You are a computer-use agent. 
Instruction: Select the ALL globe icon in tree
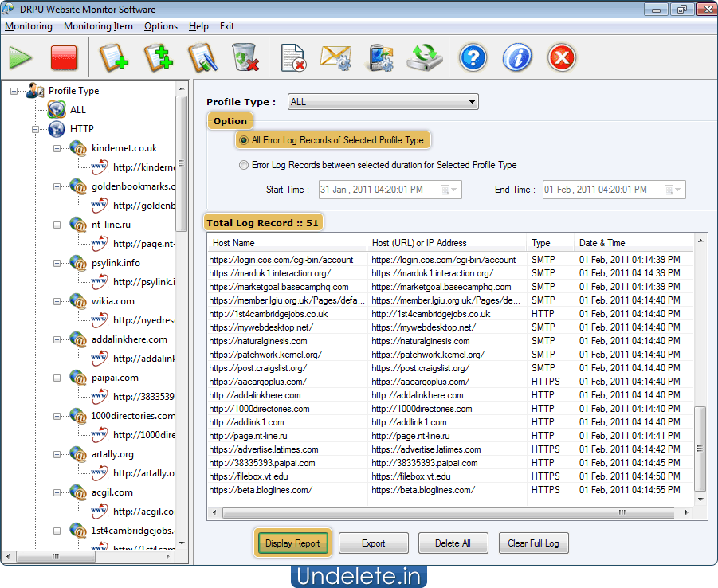57,110
